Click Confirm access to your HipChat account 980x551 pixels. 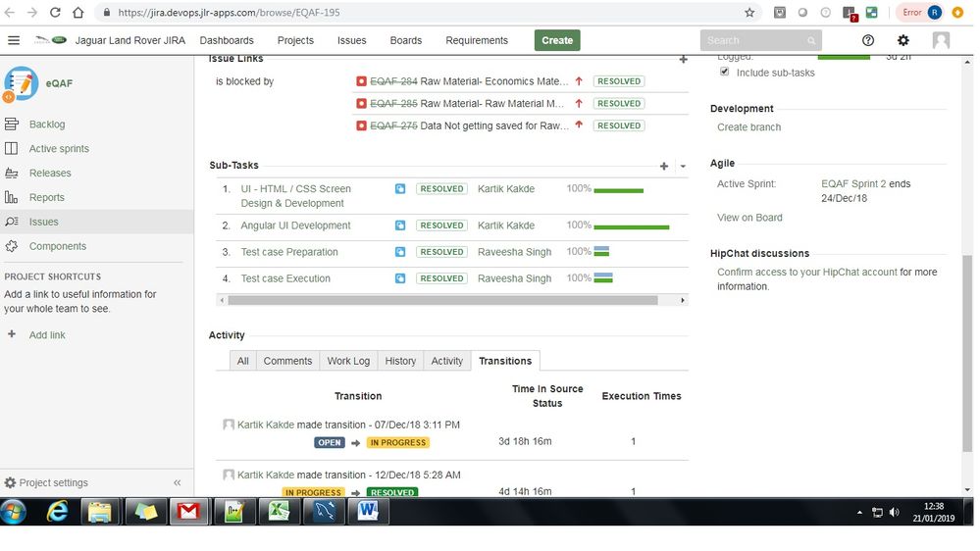807,273
